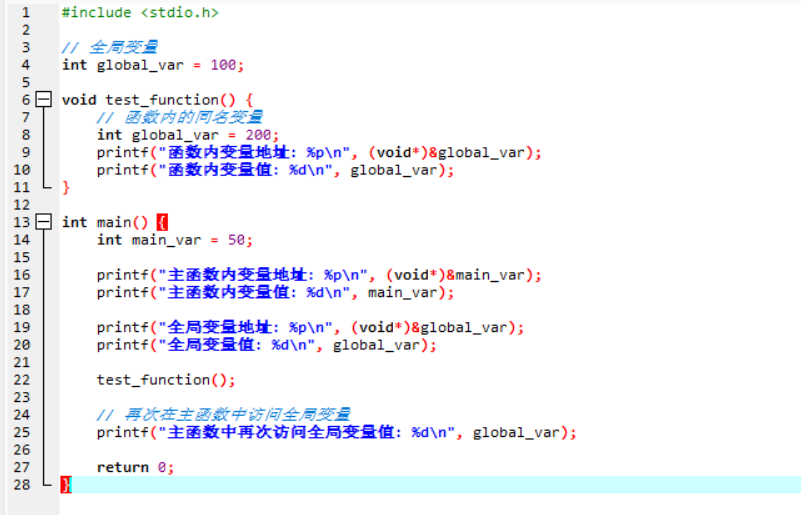The image size is (801, 515).
Task: Click the printf with '函数内变量地址'
Action: click(x=319, y=152)
